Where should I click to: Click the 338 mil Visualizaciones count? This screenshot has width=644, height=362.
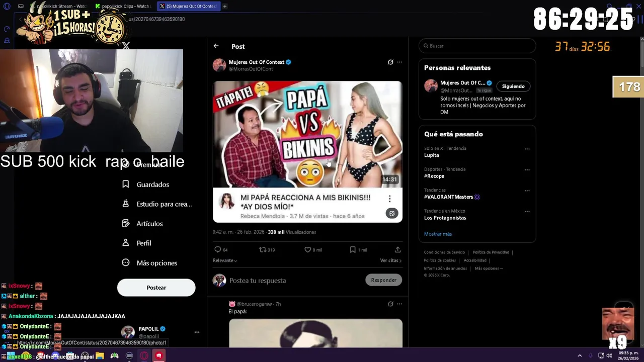292,232
